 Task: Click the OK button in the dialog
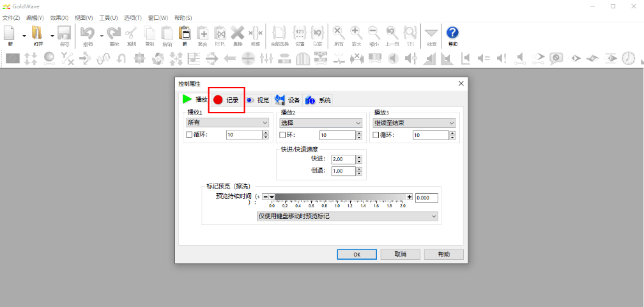point(357,255)
